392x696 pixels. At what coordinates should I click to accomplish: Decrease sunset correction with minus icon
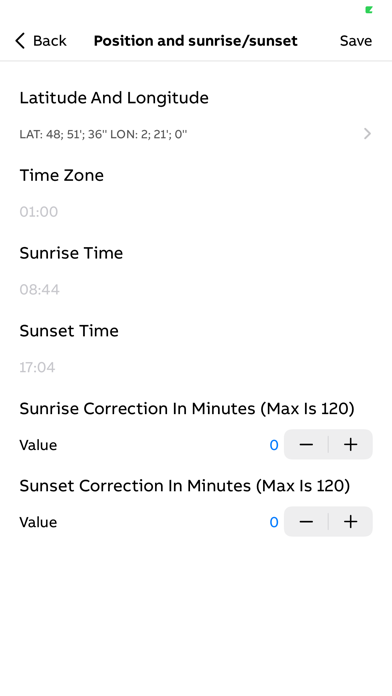coord(306,522)
